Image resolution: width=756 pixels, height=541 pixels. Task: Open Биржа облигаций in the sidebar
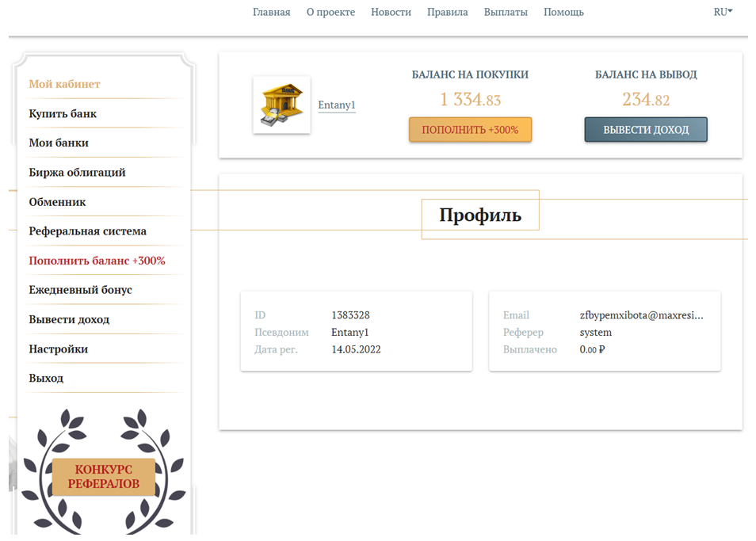coord(77,173)
